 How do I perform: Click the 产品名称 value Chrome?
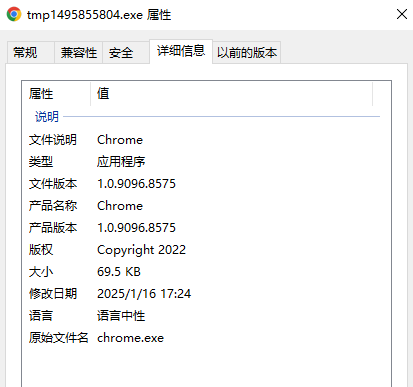tap(120, 206)
